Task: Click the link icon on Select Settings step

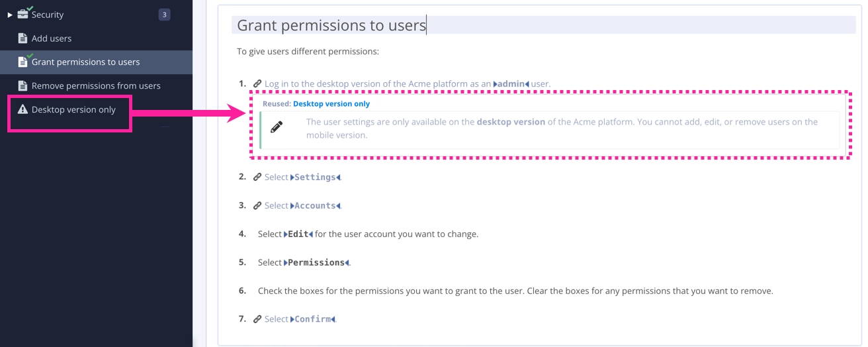Action: (258, 177)
